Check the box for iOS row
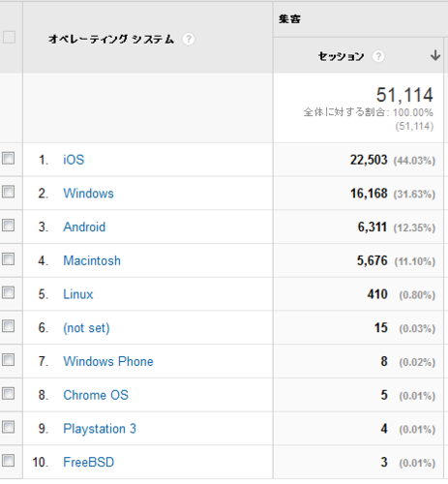 pyautogui.click(x=9, y=159)
